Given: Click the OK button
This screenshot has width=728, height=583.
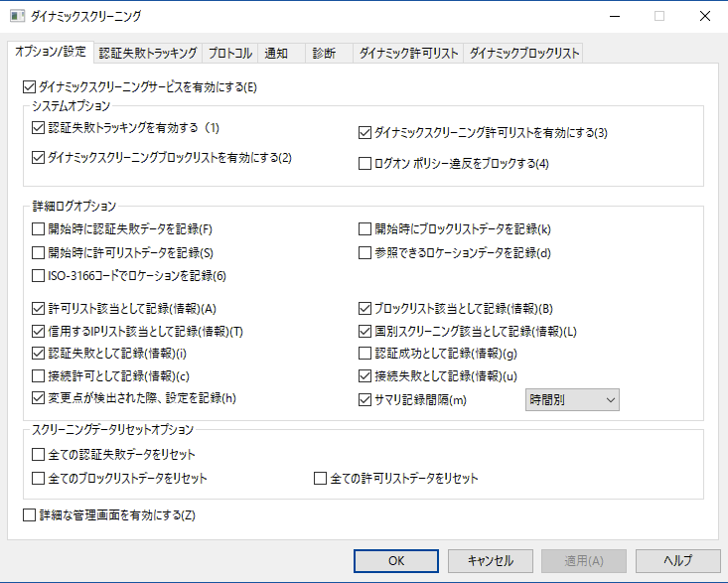Looking at the screenshot, I should [396, 560].
